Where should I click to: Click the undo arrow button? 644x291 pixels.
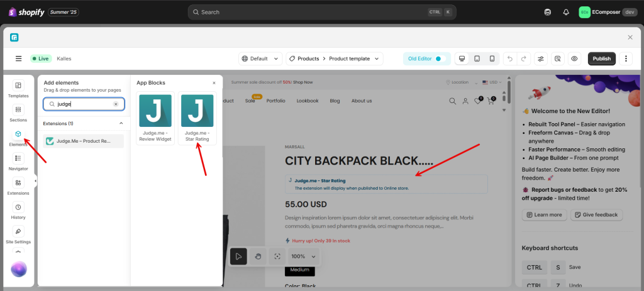tap(510, 58)
